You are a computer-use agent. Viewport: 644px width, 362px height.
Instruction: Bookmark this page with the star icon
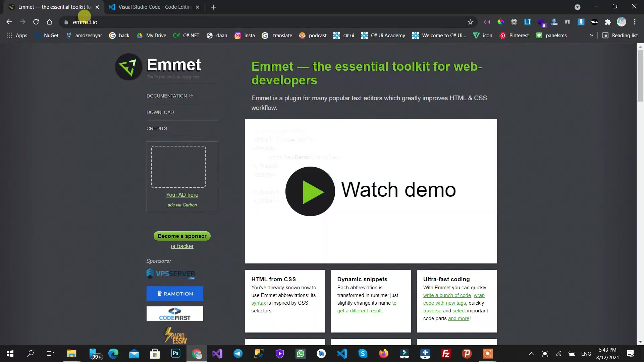470,22
